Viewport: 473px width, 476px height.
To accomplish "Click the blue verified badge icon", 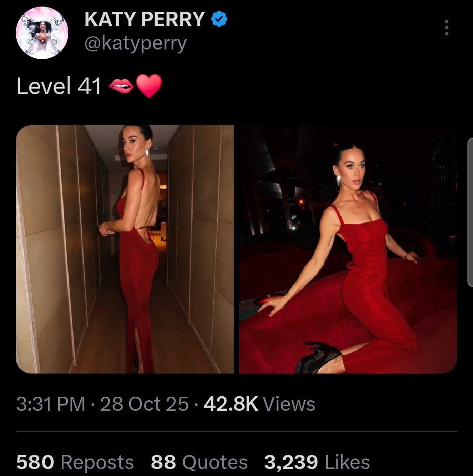I will [x=219, y=19].
